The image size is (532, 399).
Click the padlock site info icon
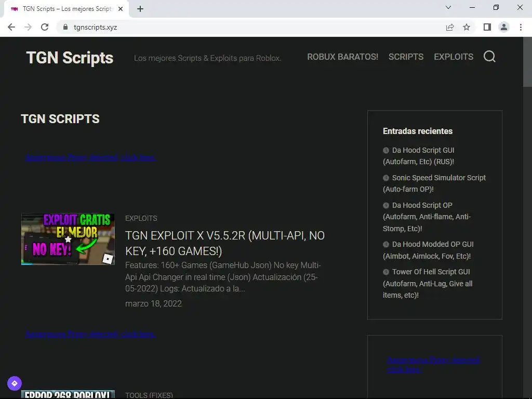65,27
